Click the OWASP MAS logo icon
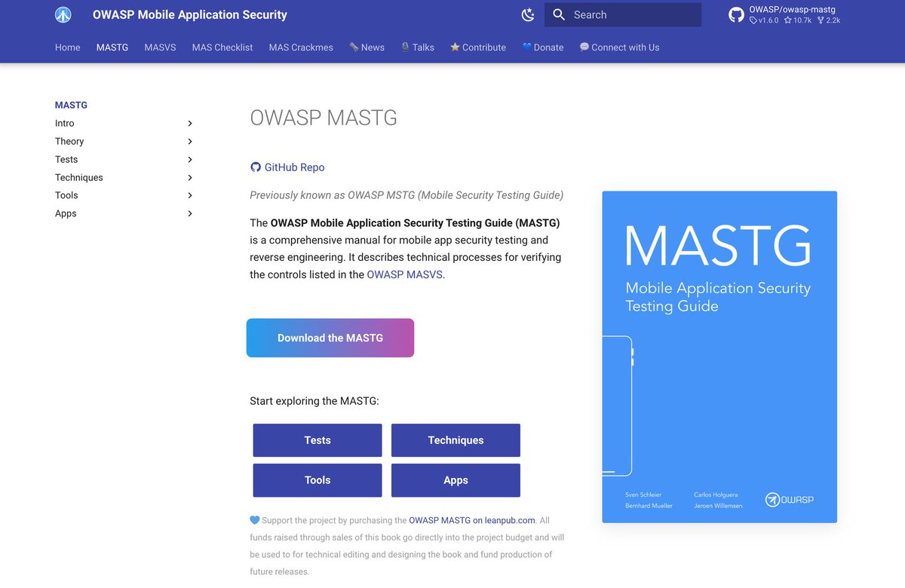Viewport: 905px width, 588px height. (x=64, y=15)
